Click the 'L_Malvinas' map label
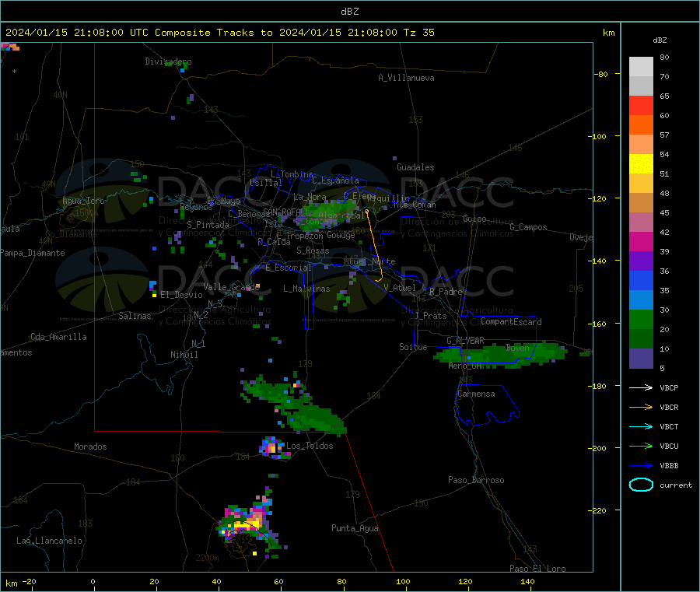Screen dimensions: 700x592 tap(306, 289)
